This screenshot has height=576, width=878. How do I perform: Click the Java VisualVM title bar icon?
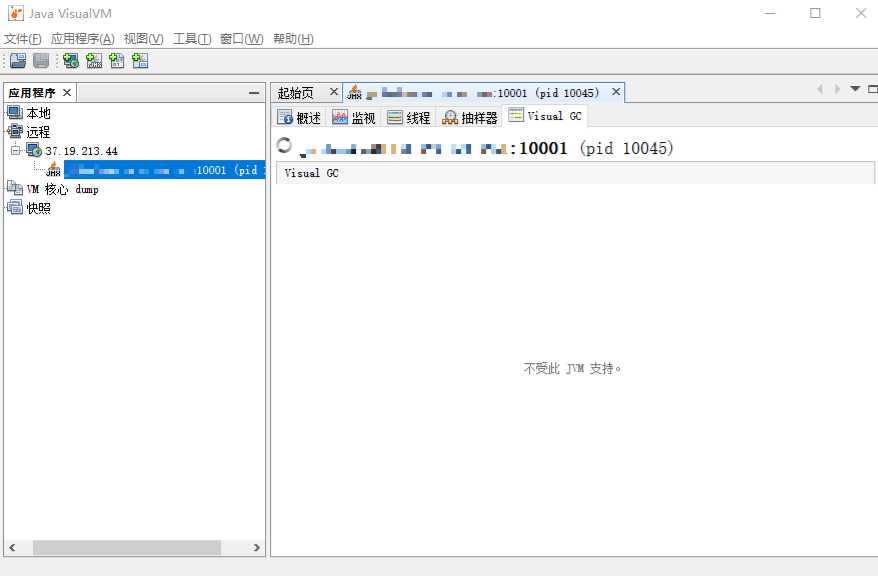tap(16, 13)
